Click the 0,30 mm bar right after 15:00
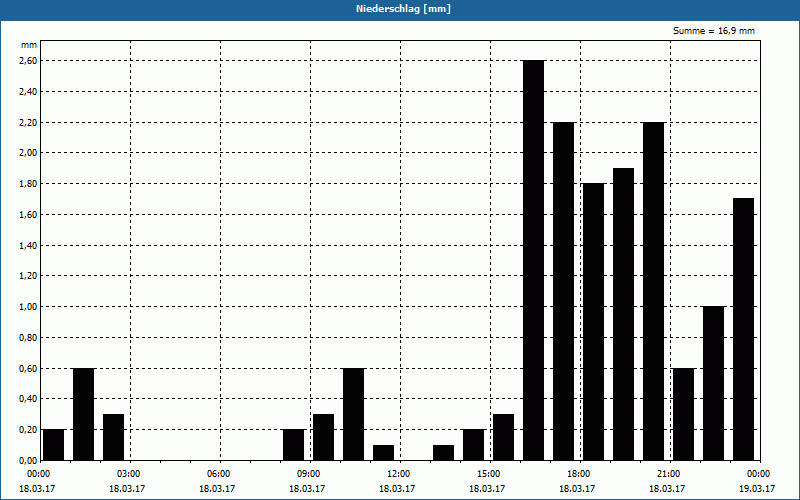800x500 pixels. 504,437
